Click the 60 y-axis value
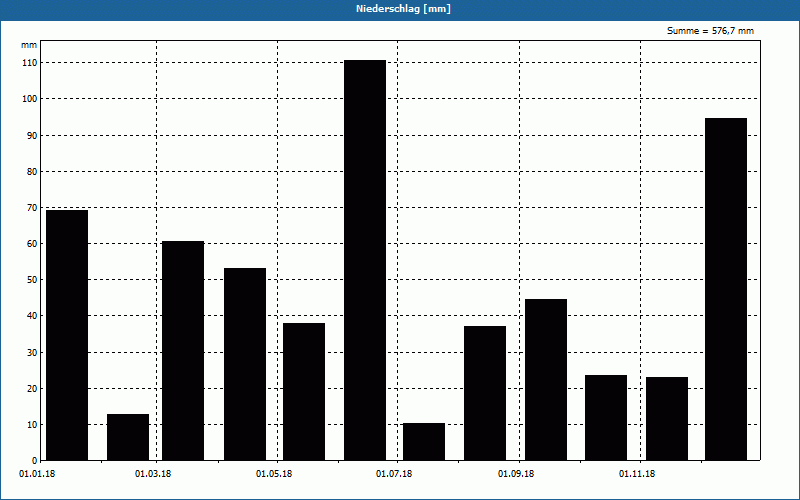This screenshot has height=500, width=800. coord(33,244)
